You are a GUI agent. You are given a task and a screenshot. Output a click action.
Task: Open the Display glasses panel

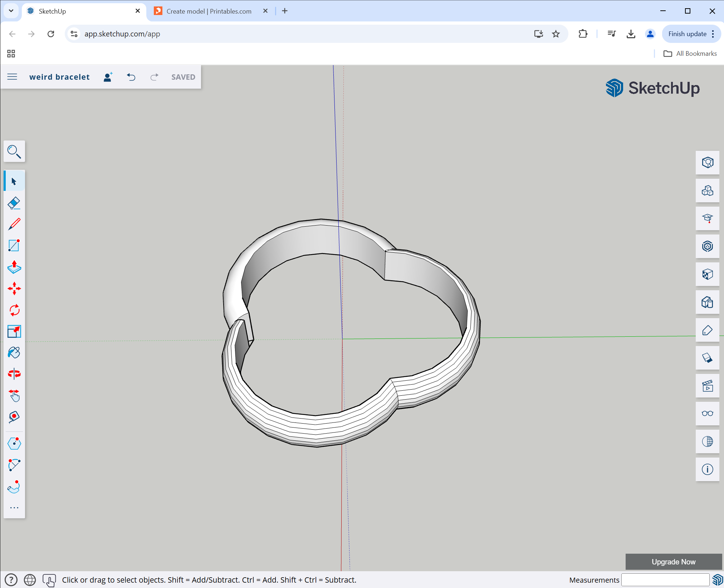coord(707,414)
